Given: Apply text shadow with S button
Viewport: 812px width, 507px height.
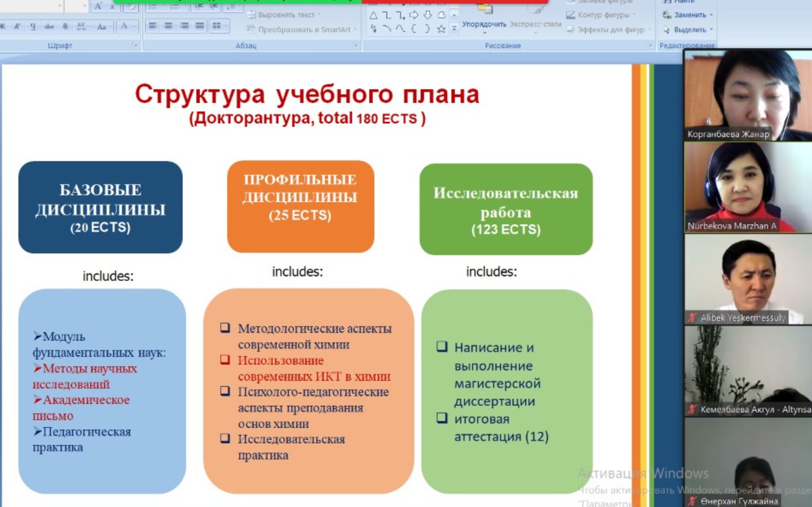Looking at the screenshot, I should (65, 26).
